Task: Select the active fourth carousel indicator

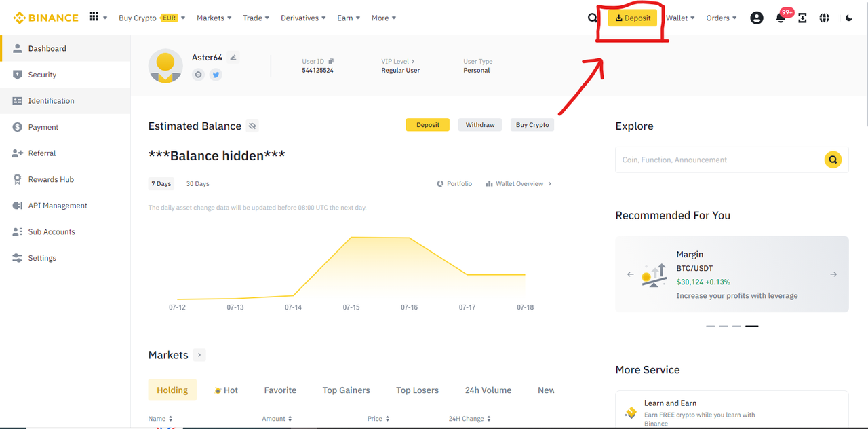Action: click(751, 327)
